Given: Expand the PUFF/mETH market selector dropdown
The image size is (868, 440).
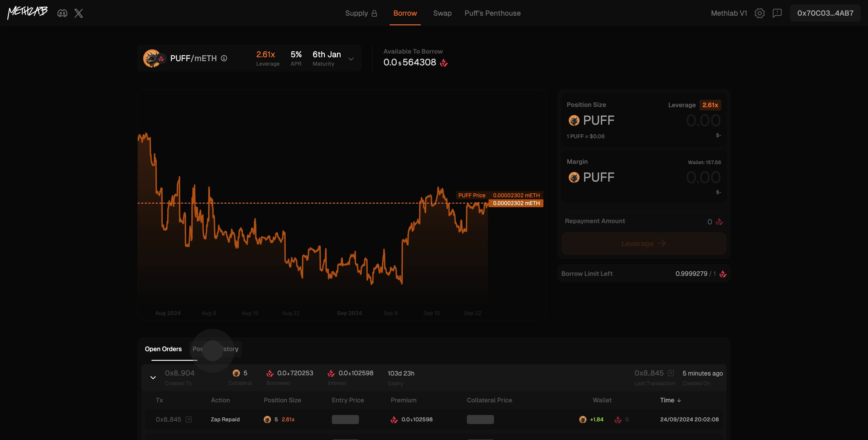Looking at the screenshot, I should coord(351,59).
